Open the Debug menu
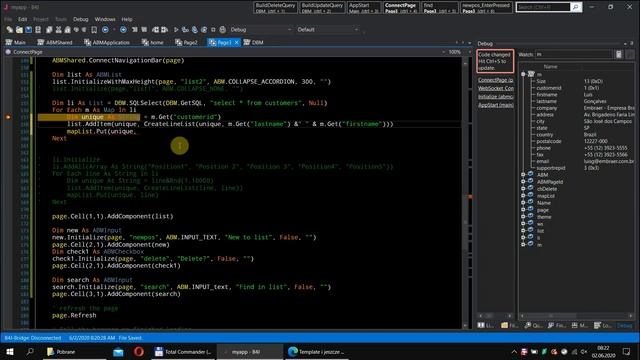This screenshot has width=640, height=360. 80,19
